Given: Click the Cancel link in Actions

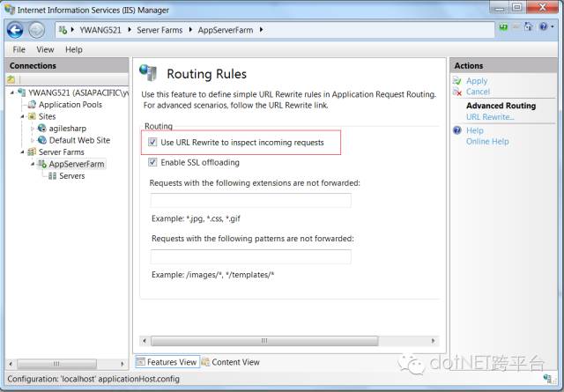Looking at the screenshot, I should [x=478, y=92].
